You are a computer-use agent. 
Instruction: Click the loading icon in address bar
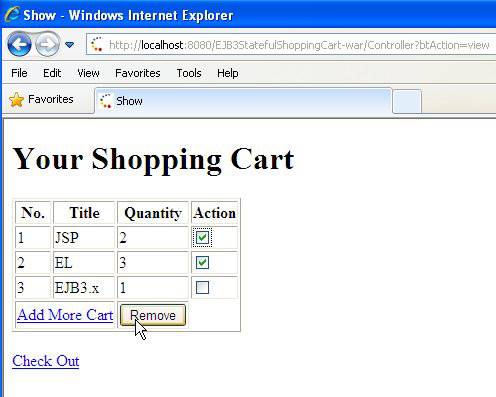pyautogui.click(x=97, y=45)
